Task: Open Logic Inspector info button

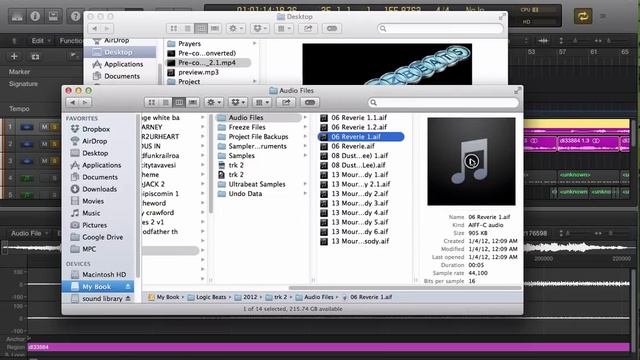Action: pos(35,16)
